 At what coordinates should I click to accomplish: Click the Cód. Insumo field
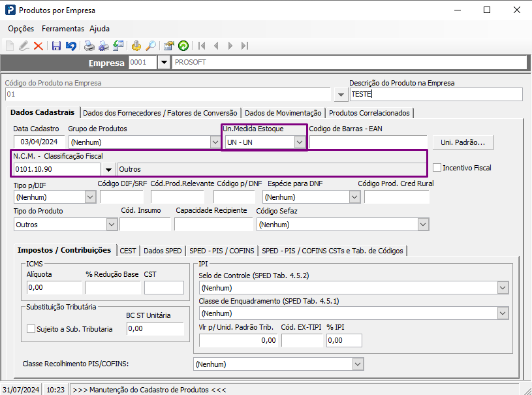pyautogui.click(x=145, y=225)
